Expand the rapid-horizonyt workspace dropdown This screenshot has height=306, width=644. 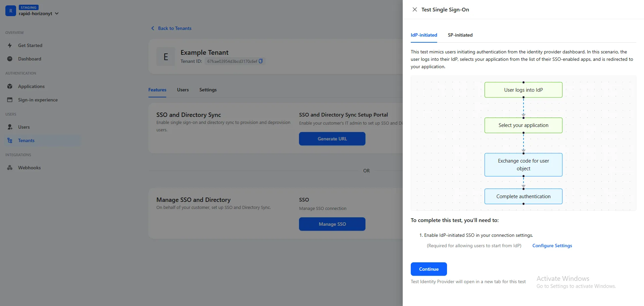pos(57,13)
